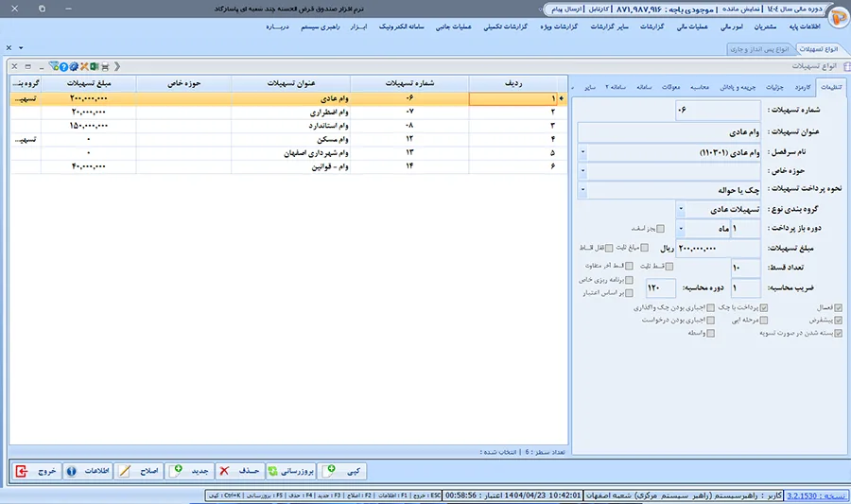Expand the hidden tabs arrow left of the 'سایر' tab
This screenshot has width=851, height=504.
(x=573, y=87)
